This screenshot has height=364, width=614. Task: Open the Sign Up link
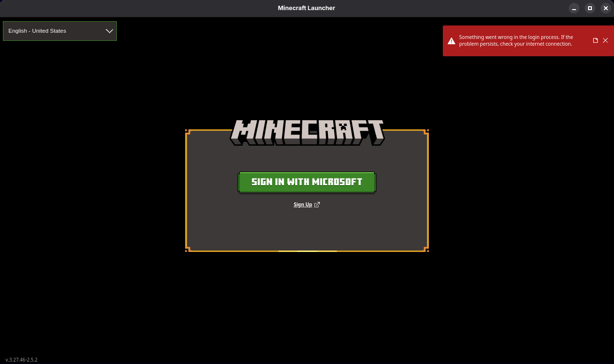pos(303,204)
